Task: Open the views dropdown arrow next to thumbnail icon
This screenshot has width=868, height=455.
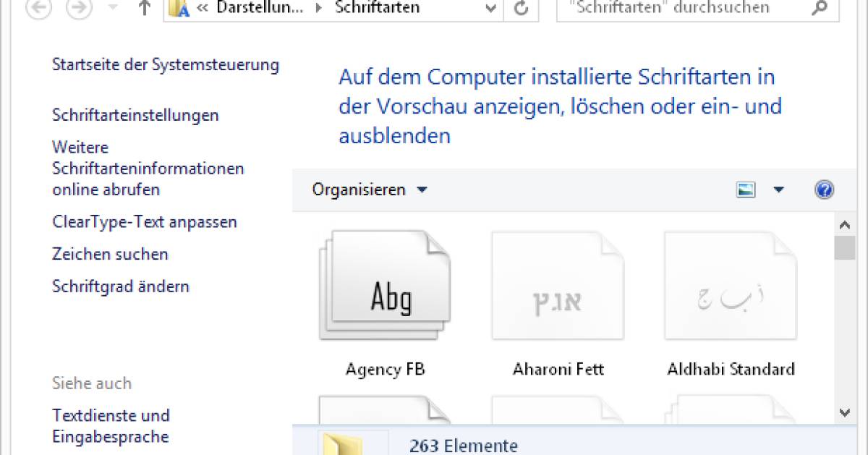Action: click(x=779, y=189)
